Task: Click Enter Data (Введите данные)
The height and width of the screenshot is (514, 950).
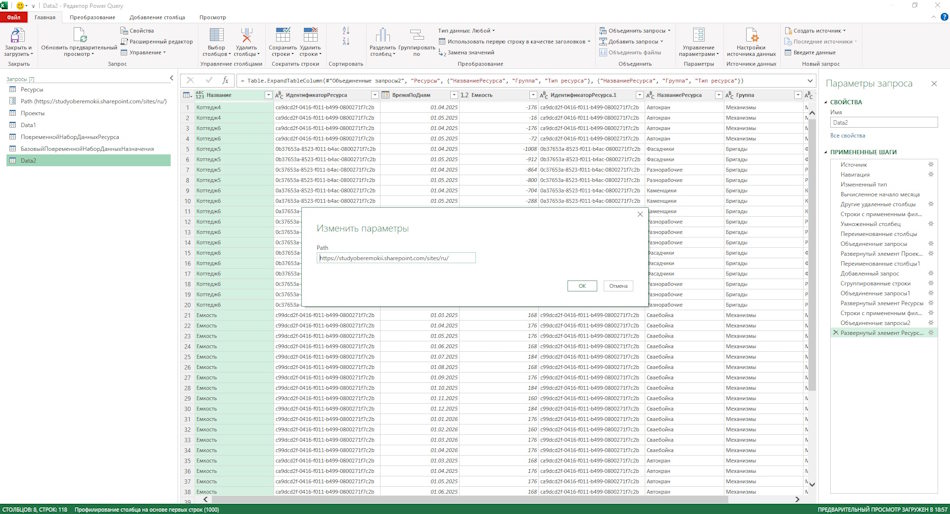Action: 810,53
